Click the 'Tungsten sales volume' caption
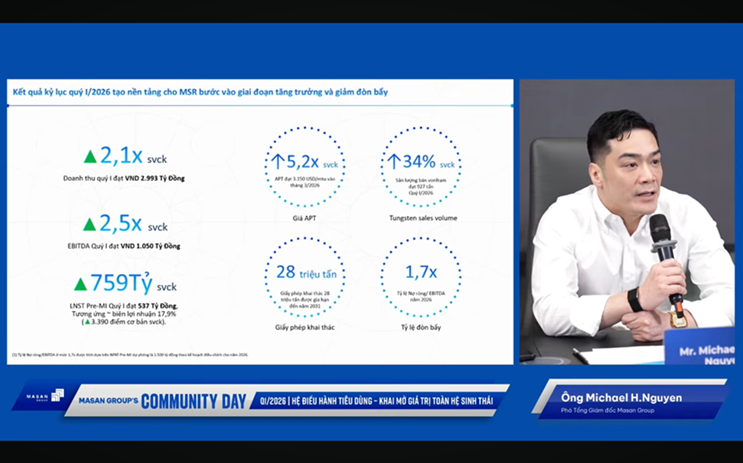The height and width of the screenshot is (463, 743). click(x=423, y=218)
